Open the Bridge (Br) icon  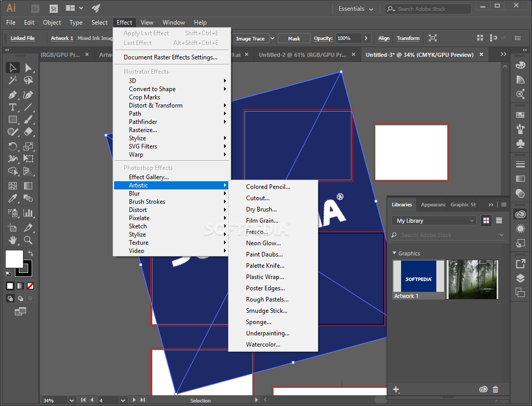coord(35,9)
